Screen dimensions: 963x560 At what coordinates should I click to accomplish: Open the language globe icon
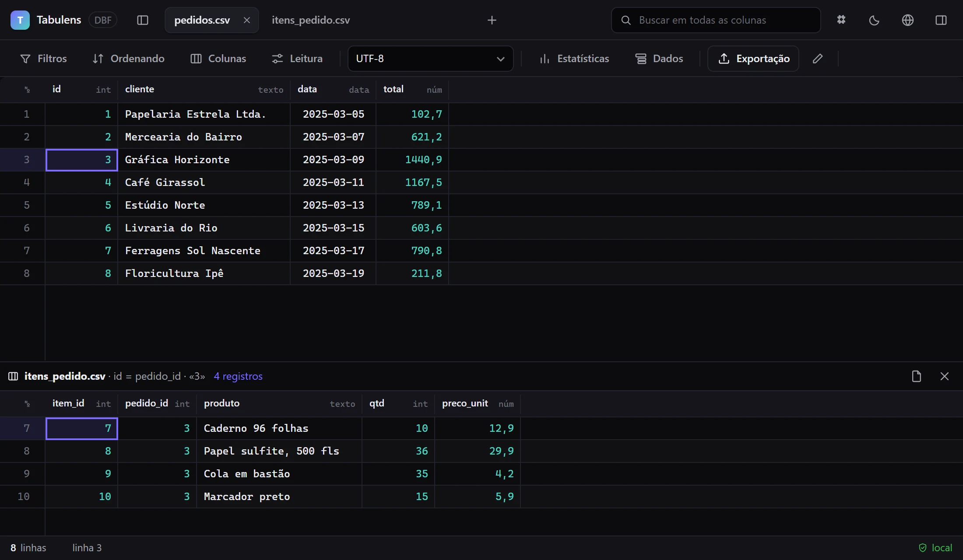[x=908, y=20]
